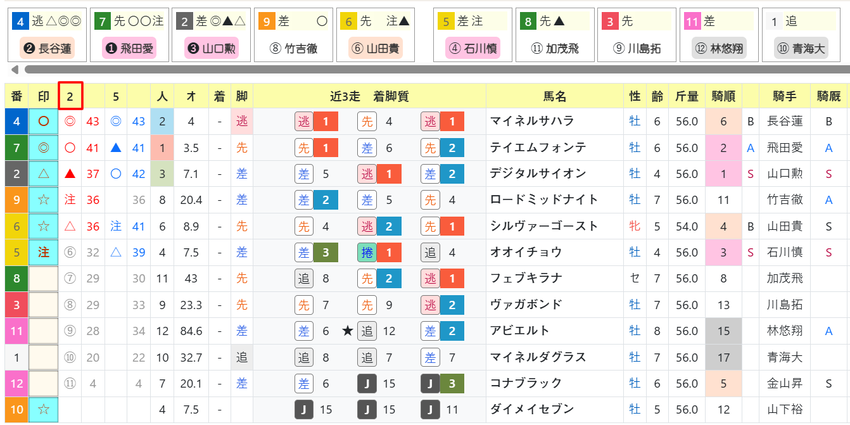The height and width of the screenshot is (425, 850).
Task: Sort by the オ odds header
Action: [x=191, y=96]
